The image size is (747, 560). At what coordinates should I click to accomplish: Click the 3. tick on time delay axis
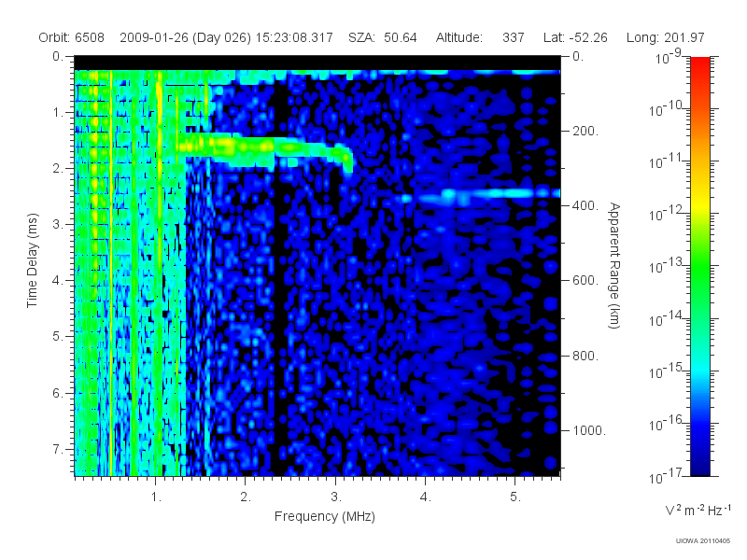(x=58, y=224)
